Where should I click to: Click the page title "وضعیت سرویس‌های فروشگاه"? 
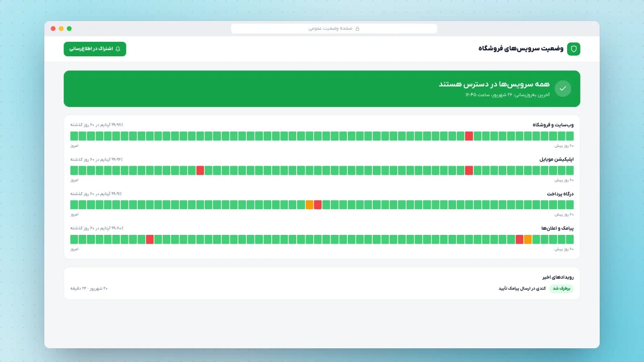pos(521,49)
